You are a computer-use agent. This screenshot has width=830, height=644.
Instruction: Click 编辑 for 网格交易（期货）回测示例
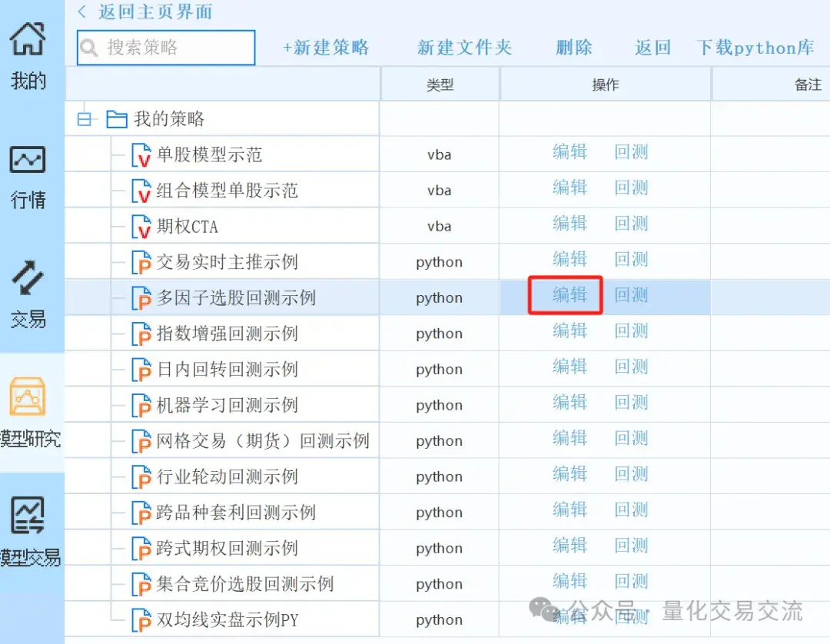(569, 438)
